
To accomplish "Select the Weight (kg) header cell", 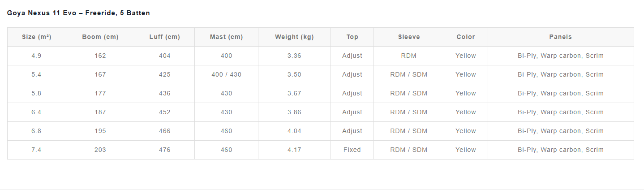I will [x=294, y=37].
